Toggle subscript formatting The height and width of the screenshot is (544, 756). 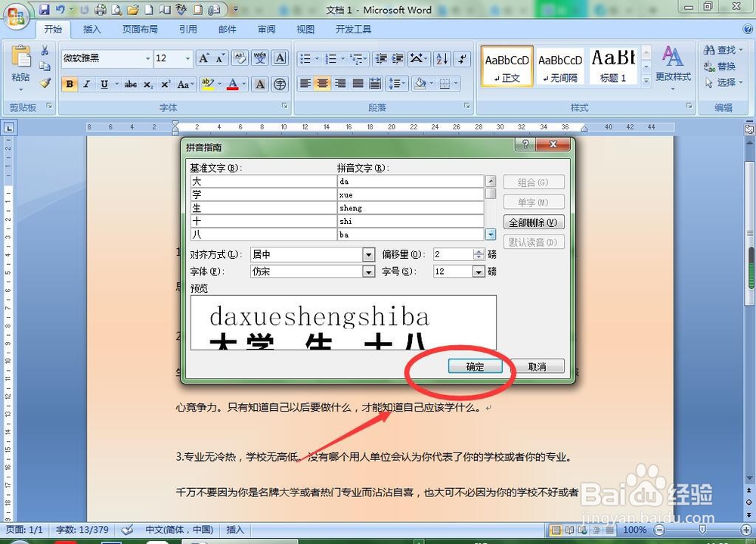[148, 84]
